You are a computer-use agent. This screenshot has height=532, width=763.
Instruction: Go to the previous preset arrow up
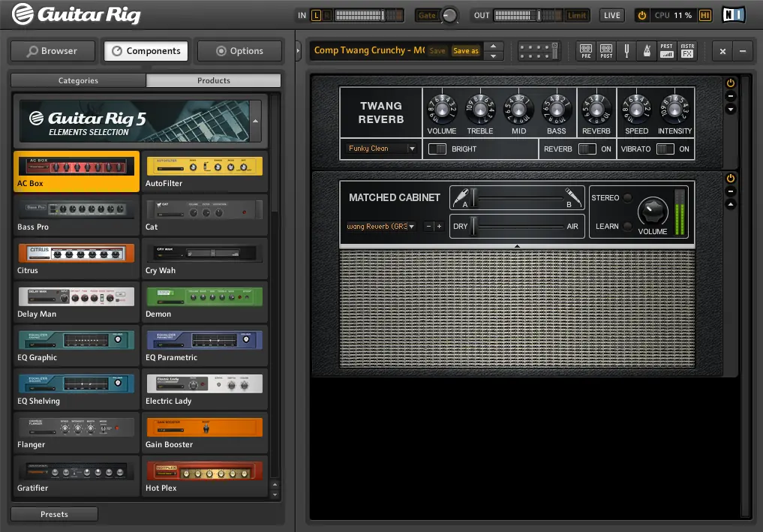[494, 46]
